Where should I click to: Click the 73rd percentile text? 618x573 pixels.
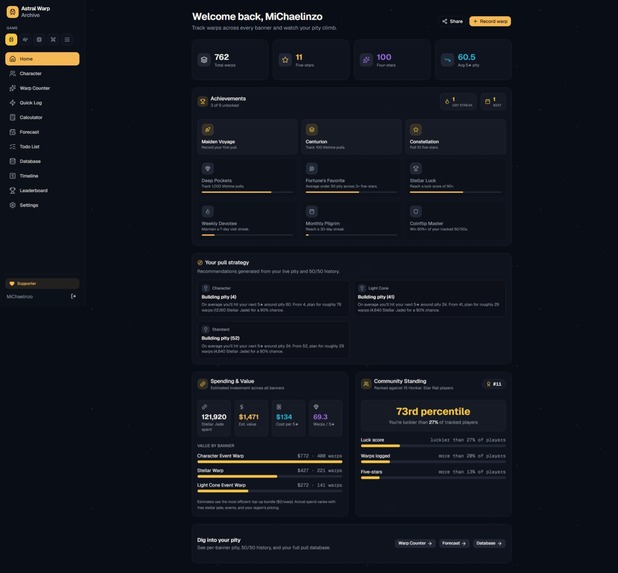point(433,411)
